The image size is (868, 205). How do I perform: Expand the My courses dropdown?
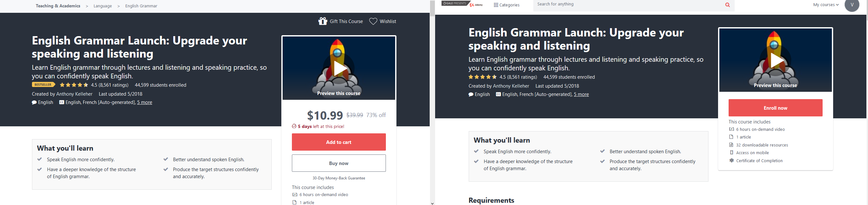point(825,5)
